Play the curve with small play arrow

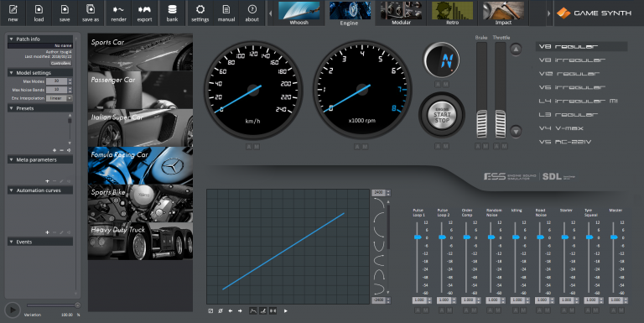pyautogui.click(x=286, y=311)
